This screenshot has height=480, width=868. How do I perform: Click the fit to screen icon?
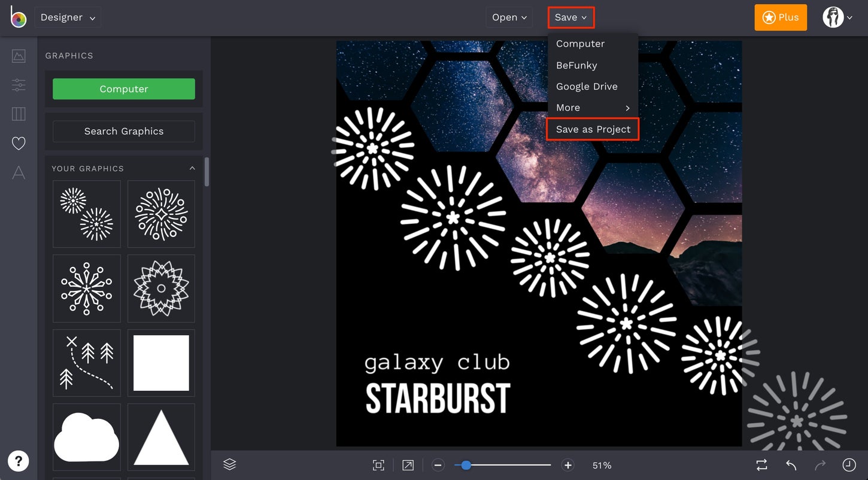coord(378,465)
